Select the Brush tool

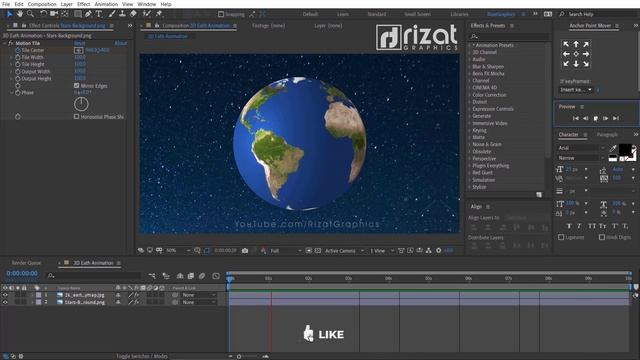click(x=112, y=14)
